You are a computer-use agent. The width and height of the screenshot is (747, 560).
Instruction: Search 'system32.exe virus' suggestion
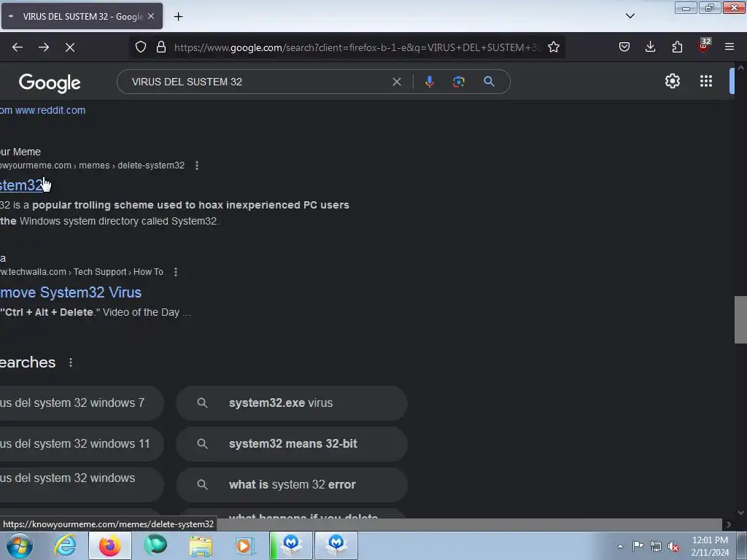pos(292,402)
